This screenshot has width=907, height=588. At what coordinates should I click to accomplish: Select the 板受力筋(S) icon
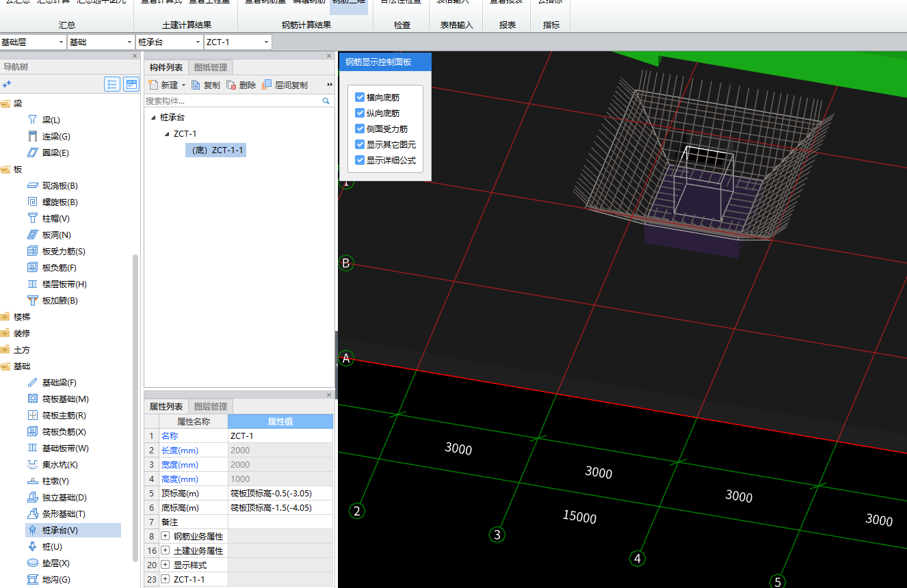32,251
